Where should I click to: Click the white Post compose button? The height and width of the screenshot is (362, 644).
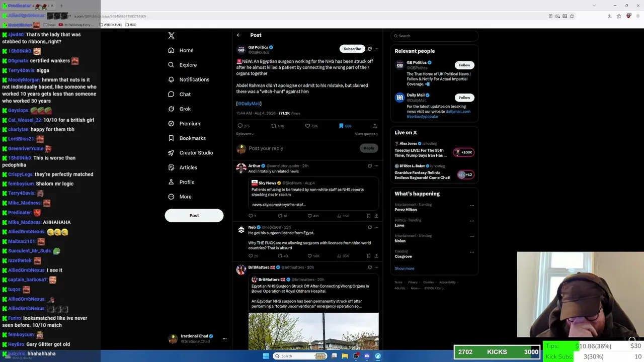[194, 215]
